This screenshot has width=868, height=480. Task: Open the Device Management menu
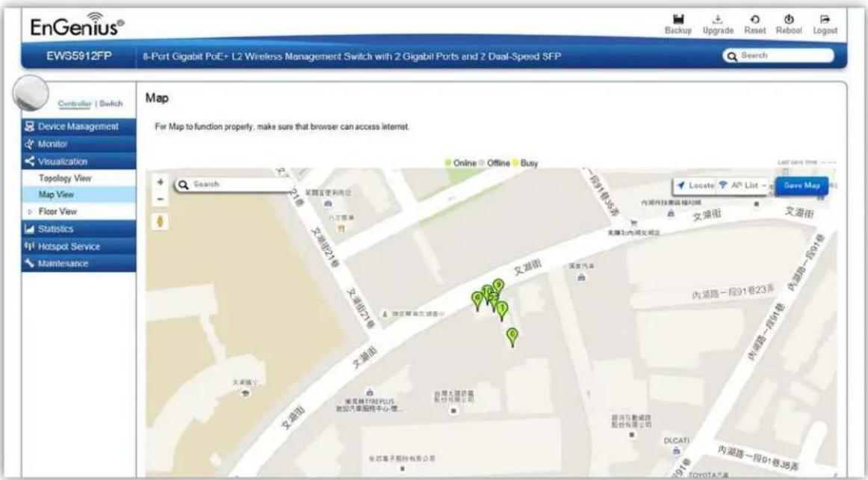pos(78,126)
